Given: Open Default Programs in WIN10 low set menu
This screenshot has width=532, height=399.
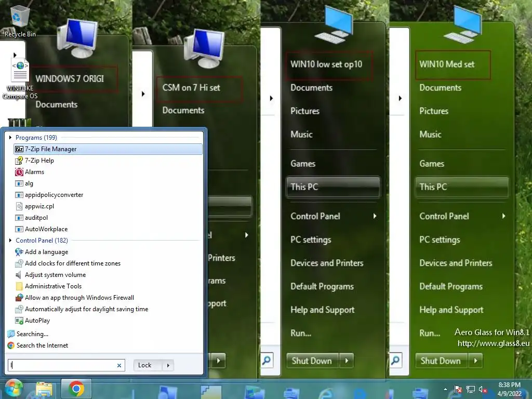Looking at the screenshot, I should [322, 286].
